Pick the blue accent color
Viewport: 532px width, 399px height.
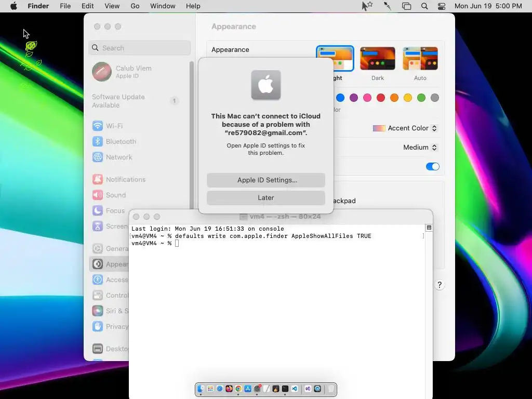pos(340,98)
